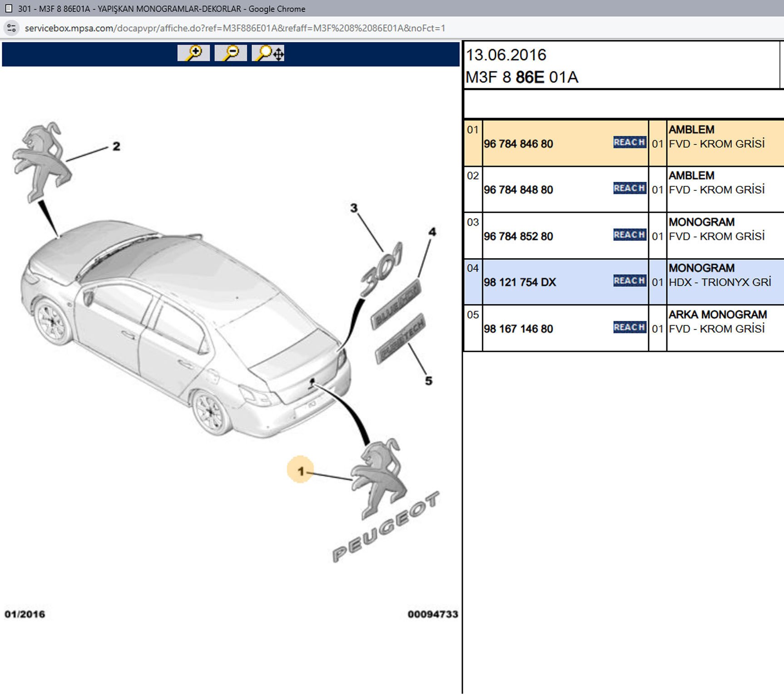Select table row 05 ARKA MONOGRAM
Screen dimensions: 784x698
pyautogui.click(x=717, y=314)
